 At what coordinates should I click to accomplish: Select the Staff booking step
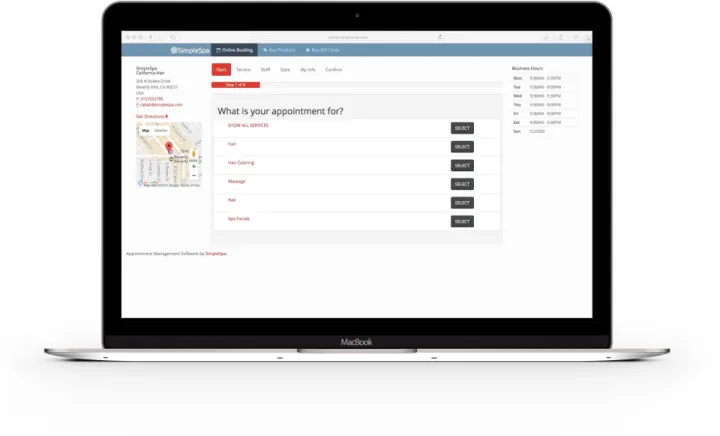pos(265,70)
